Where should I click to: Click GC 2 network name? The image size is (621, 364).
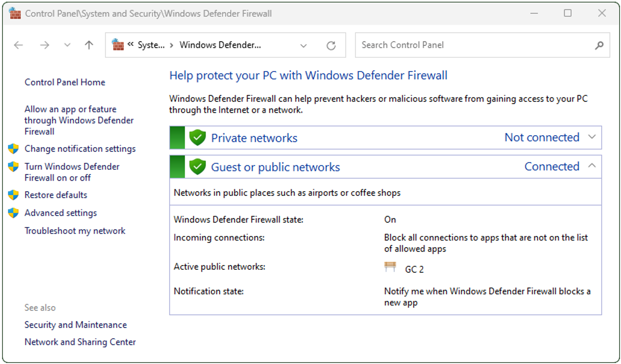tap(414, 269)
